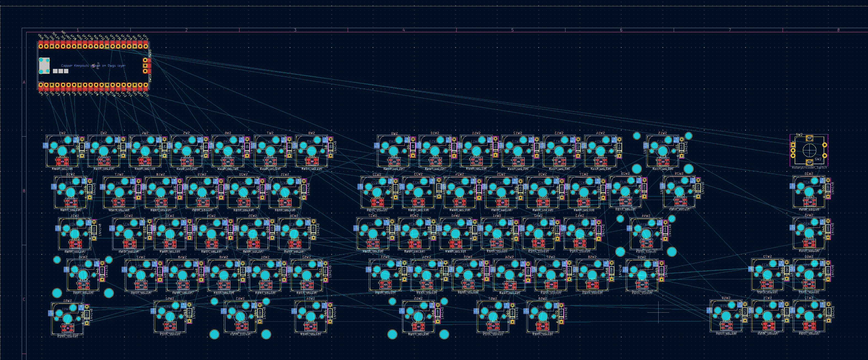
Task: Click the GP16 pin pad on Pico
Action: 146,46
